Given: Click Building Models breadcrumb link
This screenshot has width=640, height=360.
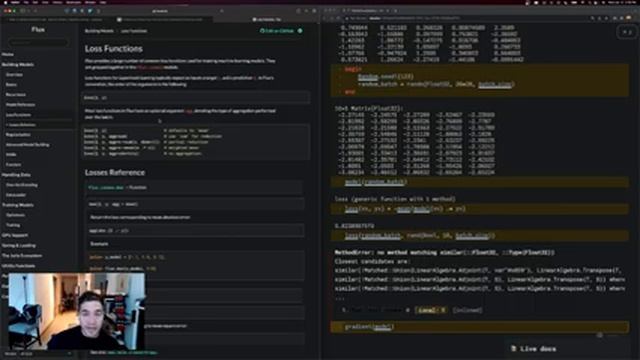Looking at the screenshot, I should [99, 31].
